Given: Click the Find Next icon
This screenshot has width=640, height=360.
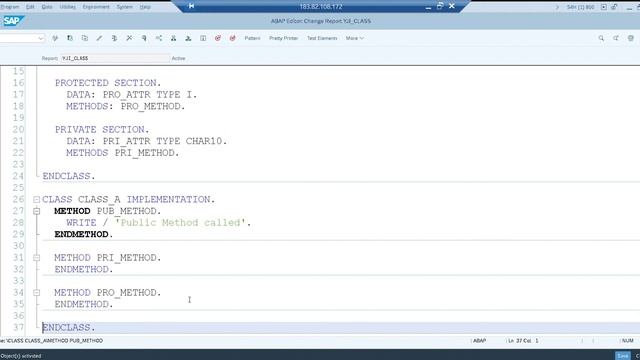Looking at the screenshot, I should coord(616,38).
